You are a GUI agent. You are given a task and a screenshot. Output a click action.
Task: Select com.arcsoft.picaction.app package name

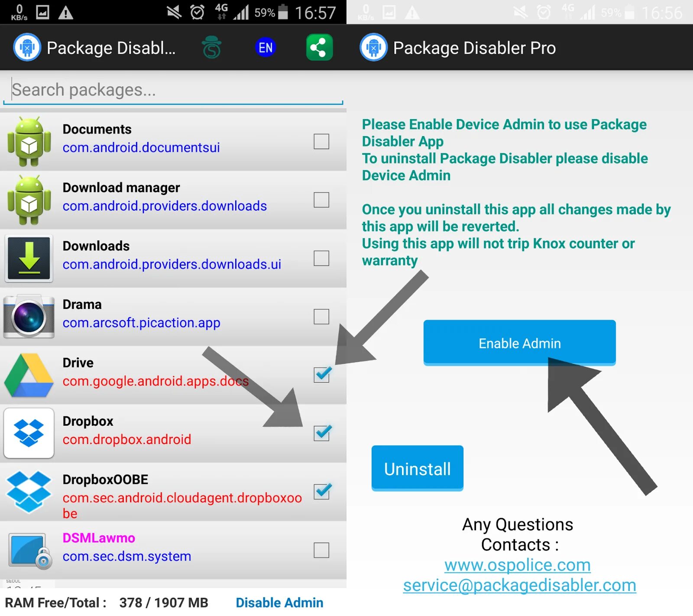[x=141, y=323]
